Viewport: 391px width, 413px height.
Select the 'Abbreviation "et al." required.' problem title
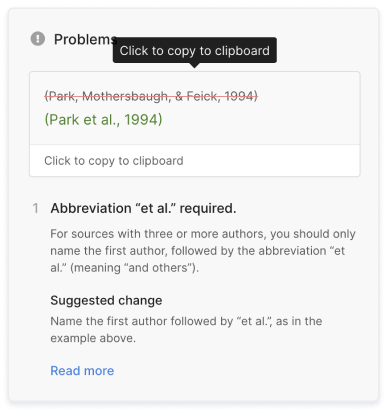(143, 208)
